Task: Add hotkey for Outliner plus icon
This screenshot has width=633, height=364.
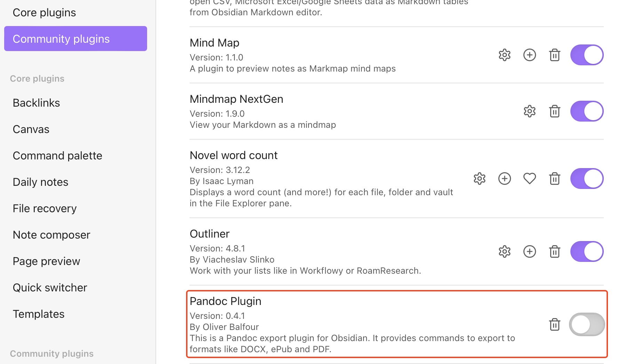Action: coord(529,251)
